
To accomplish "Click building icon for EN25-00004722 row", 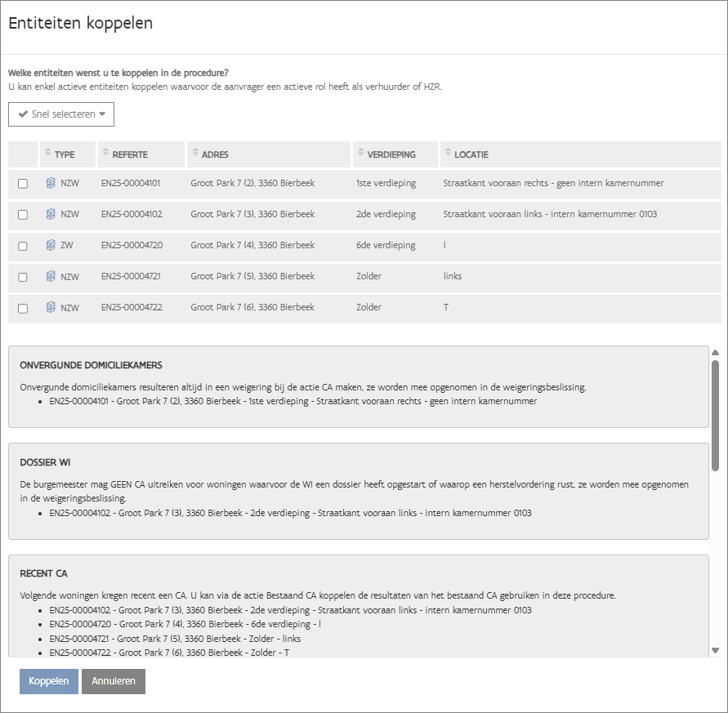I will 51,307.
